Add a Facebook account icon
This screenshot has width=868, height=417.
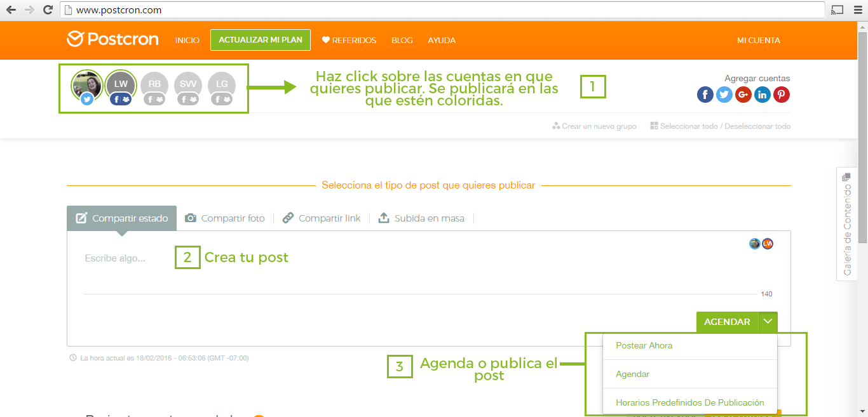tap(705, 95)
